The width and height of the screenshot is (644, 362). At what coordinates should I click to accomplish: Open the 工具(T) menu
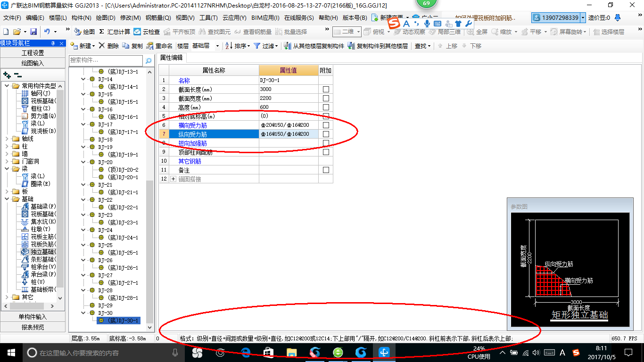click(x=208, y=17)
